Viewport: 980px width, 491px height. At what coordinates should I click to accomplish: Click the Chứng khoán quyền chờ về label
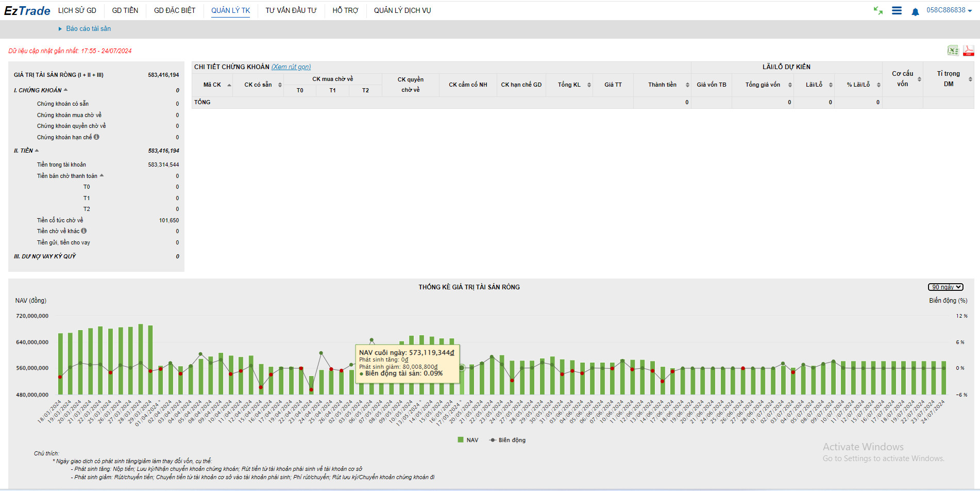coord(71,126)
